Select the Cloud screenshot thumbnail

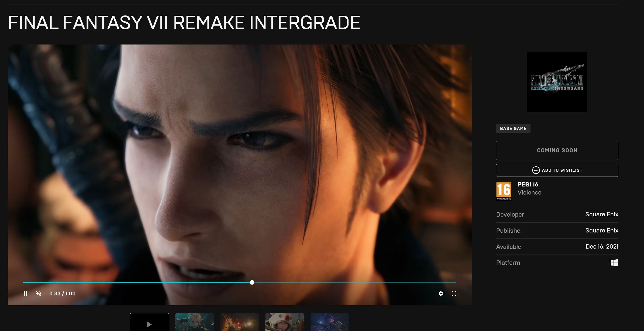(195, 322)
